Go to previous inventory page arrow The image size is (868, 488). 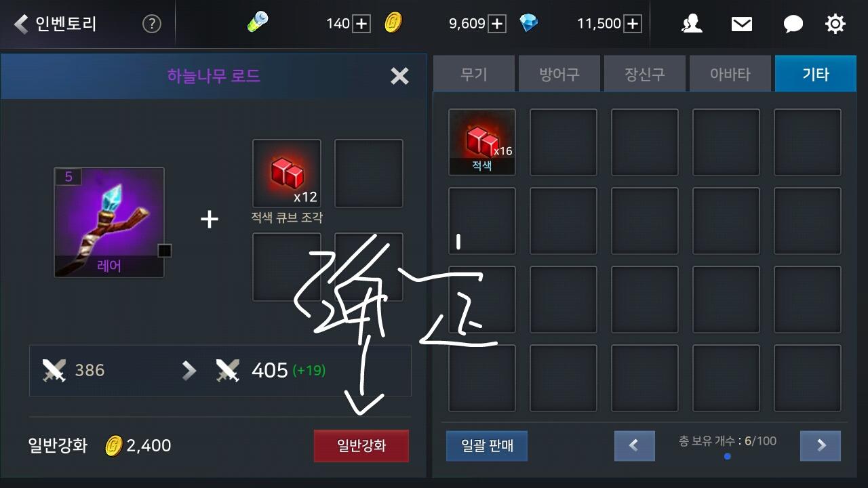(x=635, y=445)
